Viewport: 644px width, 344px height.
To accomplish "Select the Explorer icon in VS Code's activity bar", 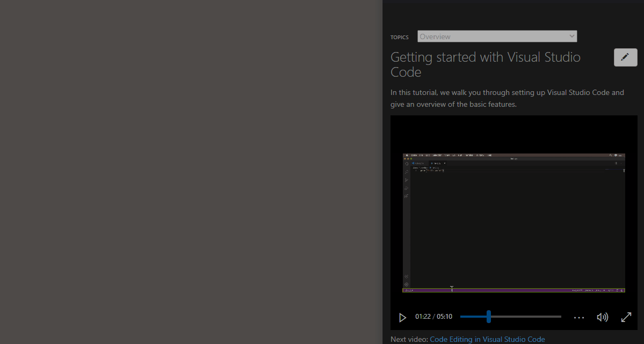I will click(x=407, y=164).
